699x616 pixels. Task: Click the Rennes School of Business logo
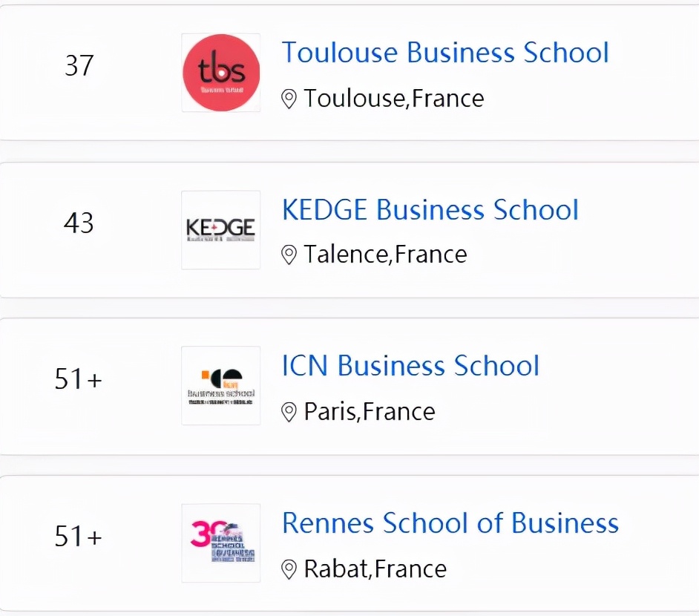pyautogui.click(x=221, y=543)
